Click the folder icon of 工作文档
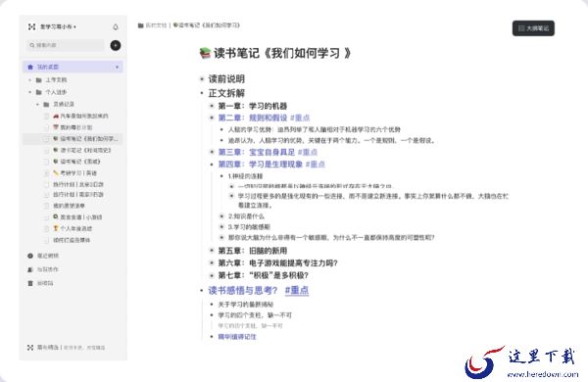The image size is (588, 382). pos(38,80)
